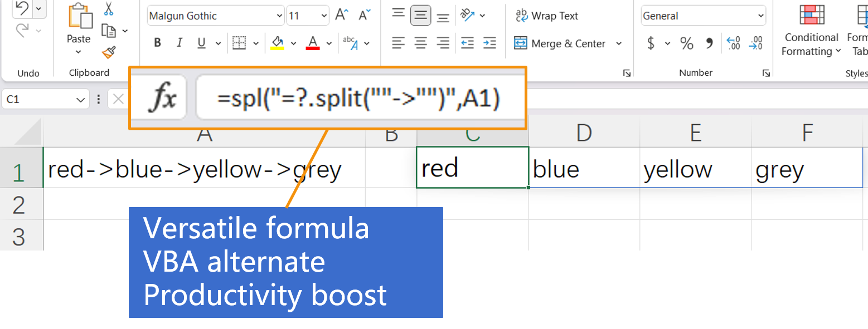Open the Number group dialog launcher

(767, 73)
